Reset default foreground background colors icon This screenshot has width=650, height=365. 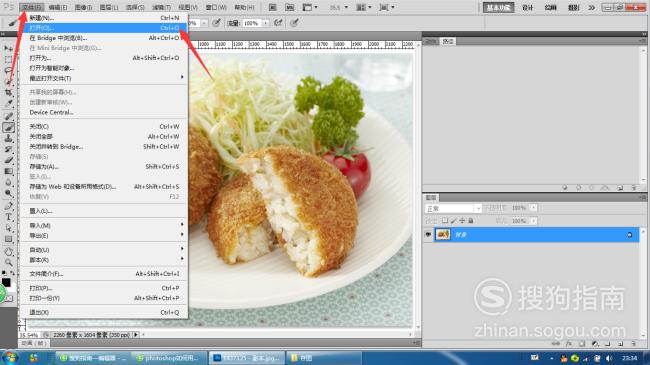pos(4,273)
